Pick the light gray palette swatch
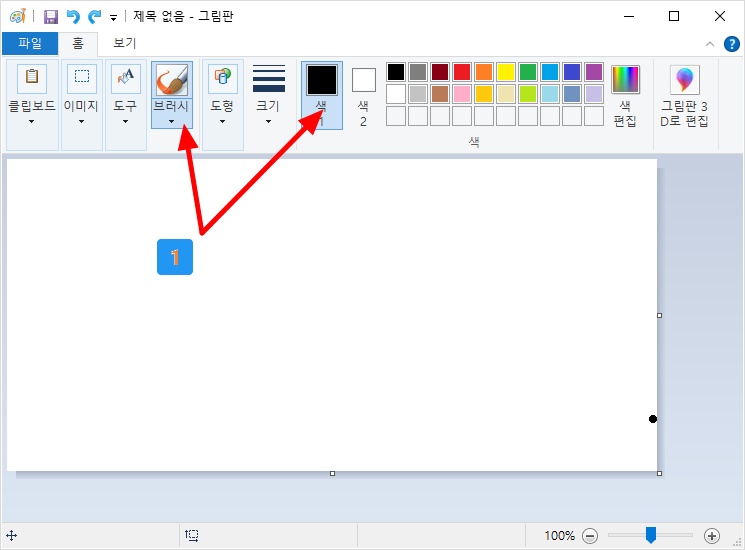This screenshot has height=550, width=745. [418, 94]
